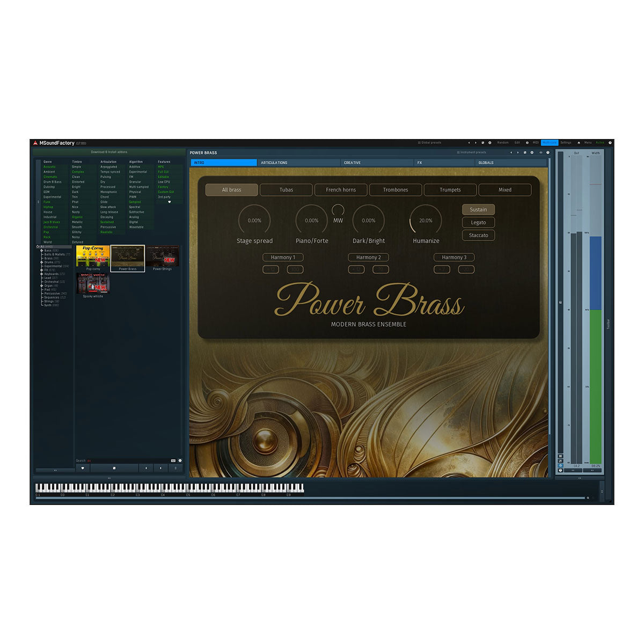
Task: Click zoom magnifier at keyboard right
Action: 588,498
